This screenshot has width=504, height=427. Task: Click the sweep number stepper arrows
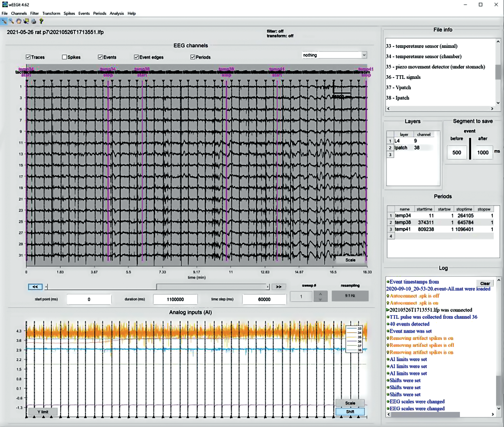[x=320, y=296]
